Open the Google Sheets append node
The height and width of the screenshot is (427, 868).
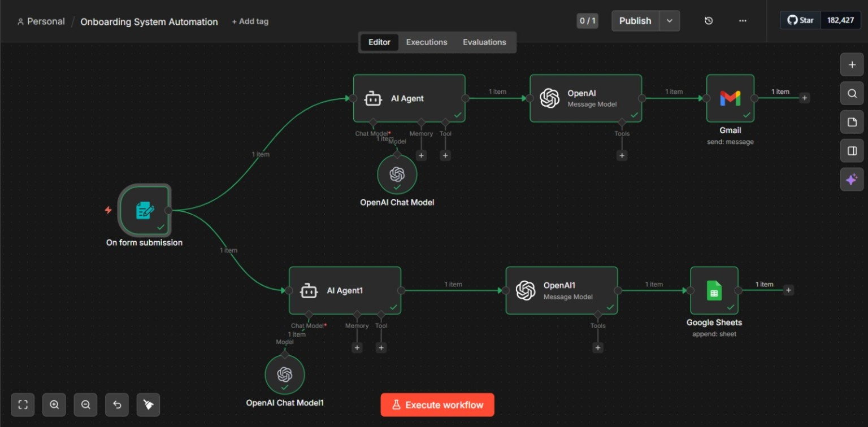(x=714, y=290)
